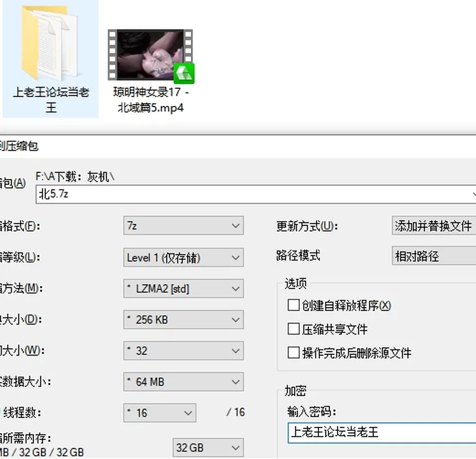Viewport: 476px width, 459px height.
Task: Open the 7z archive format dropdown
Action: click(183, 225)
